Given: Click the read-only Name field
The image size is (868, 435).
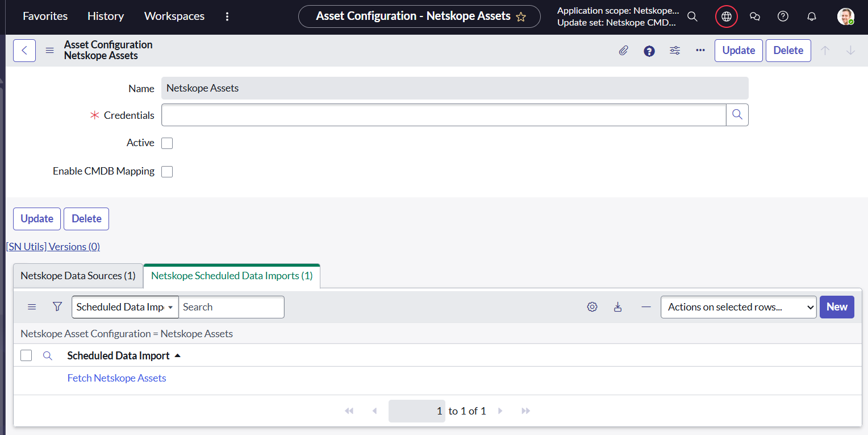Looking at the screenshot, I should [455, 88].
